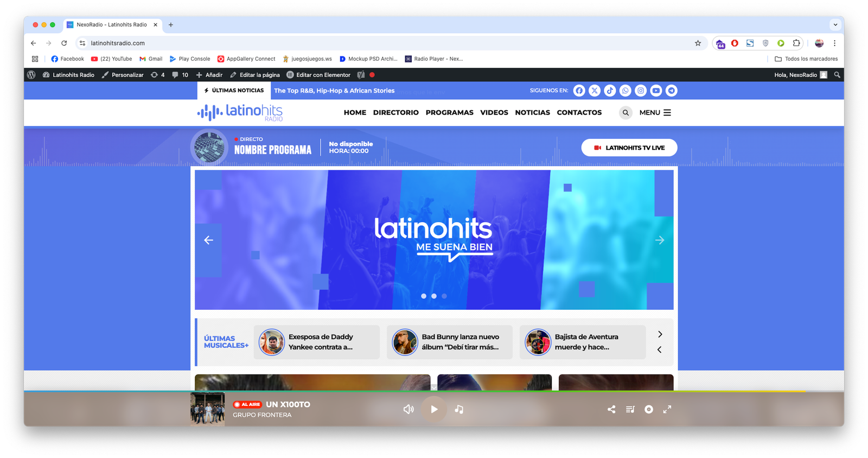Mute the radio player volume
868x458 pixels.
409,409
